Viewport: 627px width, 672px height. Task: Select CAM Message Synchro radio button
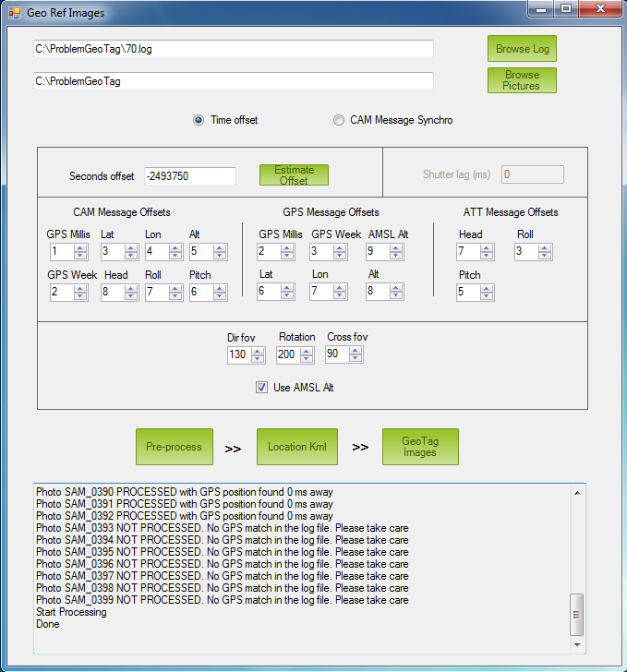(339, 120)
